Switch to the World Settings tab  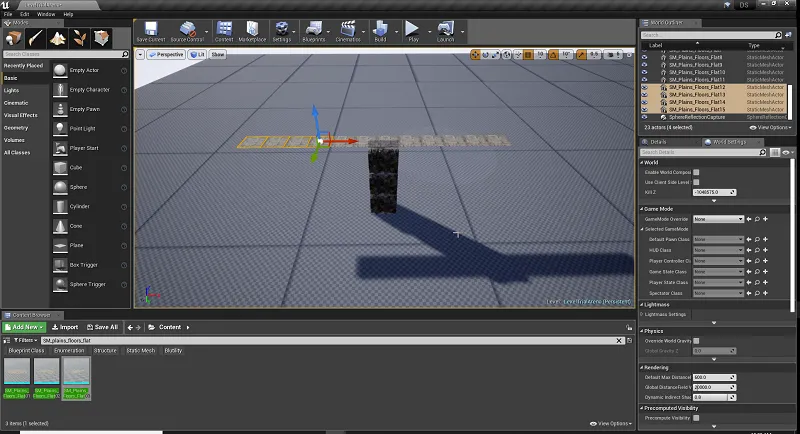[x=729, y=142]
